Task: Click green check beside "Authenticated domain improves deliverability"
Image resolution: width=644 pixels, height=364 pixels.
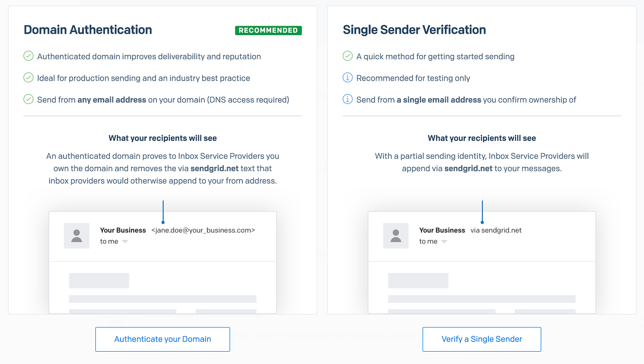Action: click(28, 56)
